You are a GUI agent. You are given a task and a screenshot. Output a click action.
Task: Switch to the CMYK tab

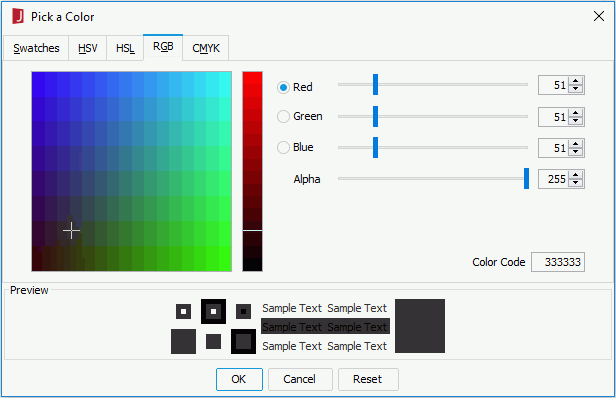(206, 48)
